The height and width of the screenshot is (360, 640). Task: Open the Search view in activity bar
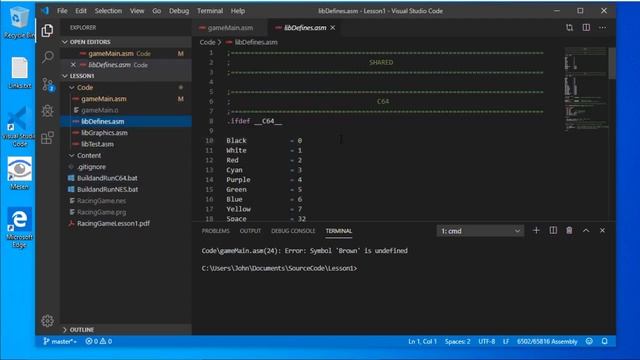(x=47, y=56)
